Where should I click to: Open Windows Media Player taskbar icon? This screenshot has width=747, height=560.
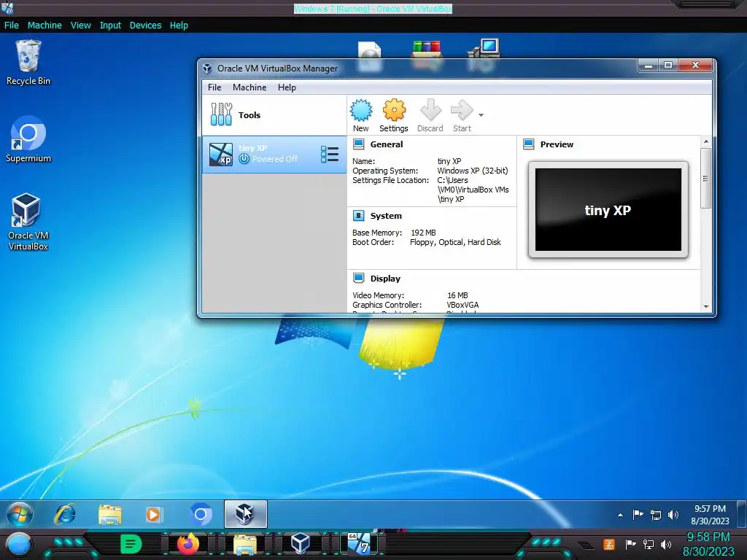tap(154, 514)
